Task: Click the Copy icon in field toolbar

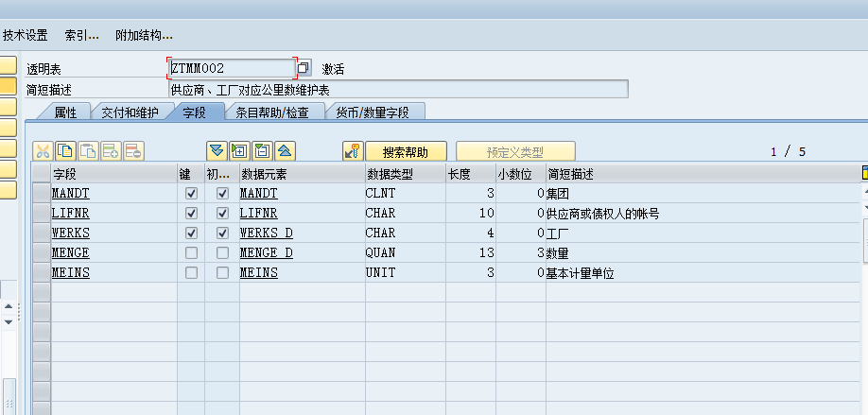Action: (65, 150)
